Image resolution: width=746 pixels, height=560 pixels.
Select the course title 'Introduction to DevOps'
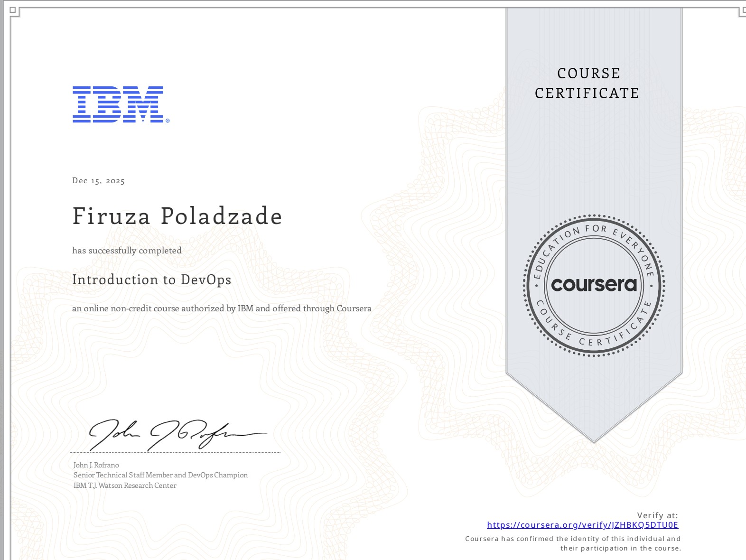tap(151, 280)
